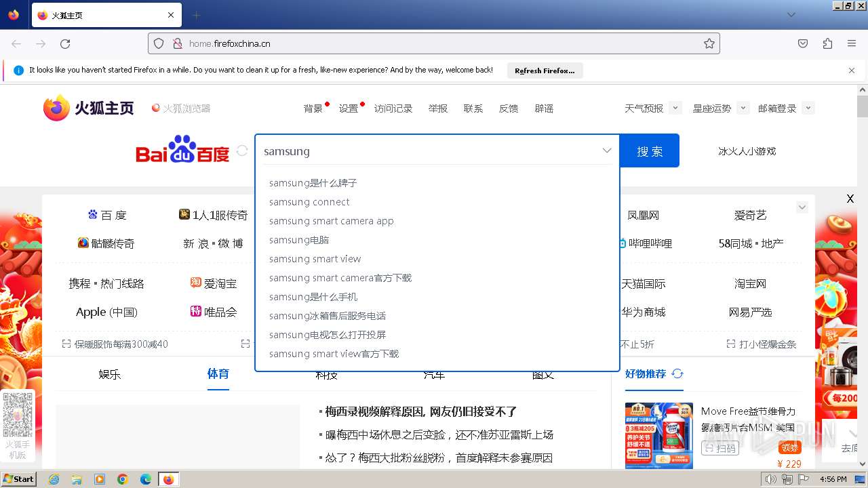Expand the list all tabs arrow
868x488 pixels.
point(791,15)
